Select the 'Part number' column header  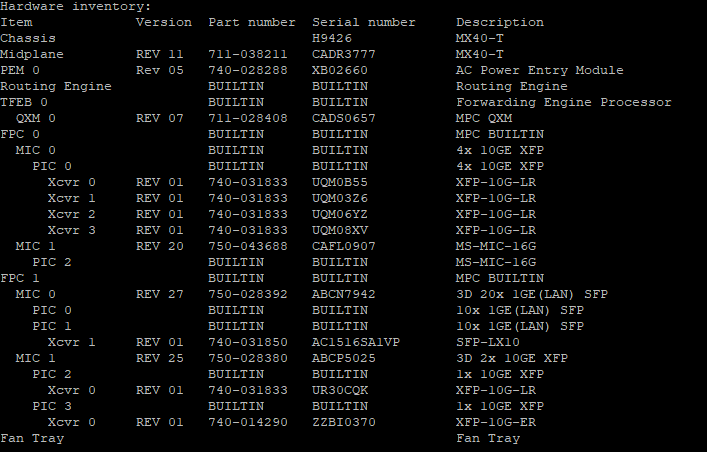click(x=252, y=23)
